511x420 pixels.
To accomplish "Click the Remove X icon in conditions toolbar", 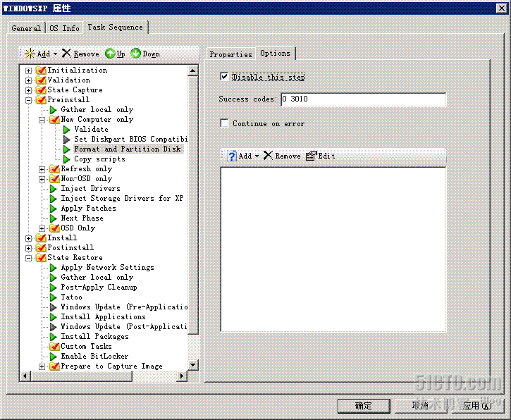I will 268,156.
